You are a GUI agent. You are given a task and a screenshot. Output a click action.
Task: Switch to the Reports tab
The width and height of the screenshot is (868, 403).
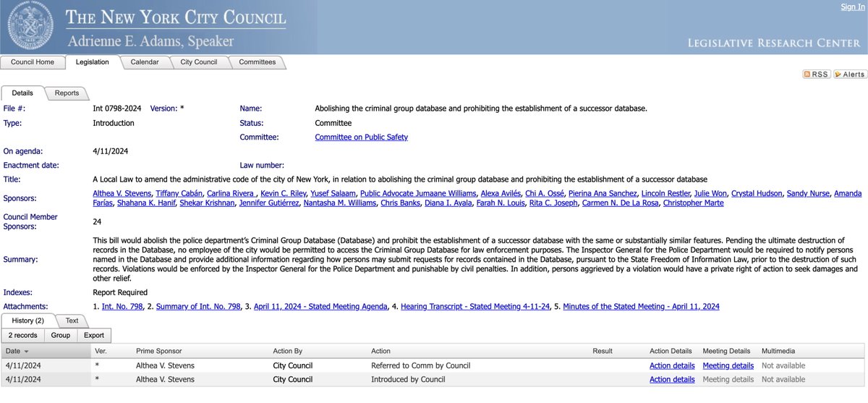pos(67,93)
